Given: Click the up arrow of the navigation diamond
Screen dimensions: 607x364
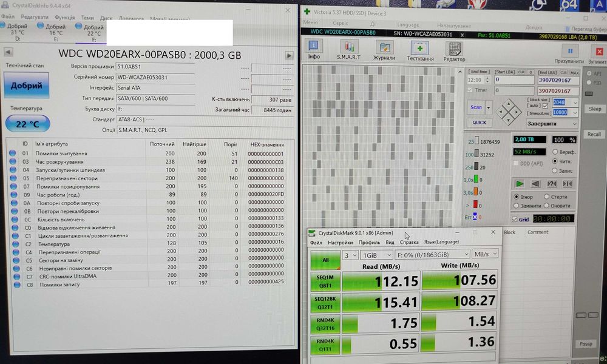Looking at the screenshot, I should click(x=509, y=104).
